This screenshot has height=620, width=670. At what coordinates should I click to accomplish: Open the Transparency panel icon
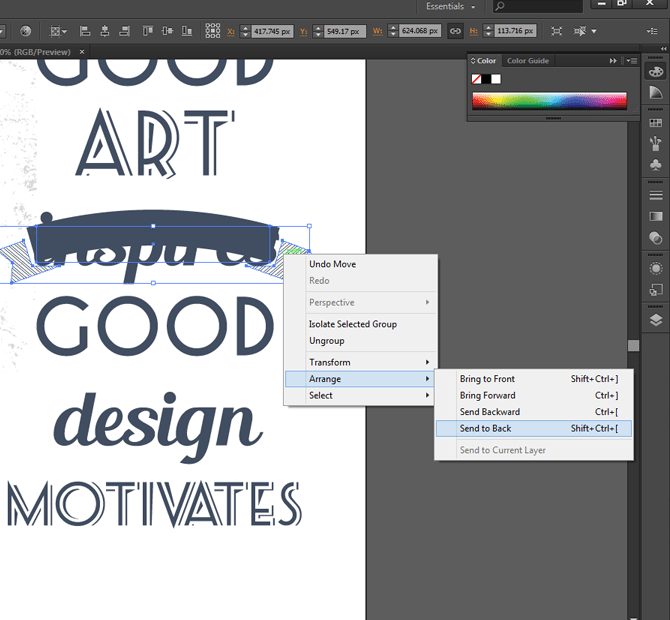tap(656, 238)
